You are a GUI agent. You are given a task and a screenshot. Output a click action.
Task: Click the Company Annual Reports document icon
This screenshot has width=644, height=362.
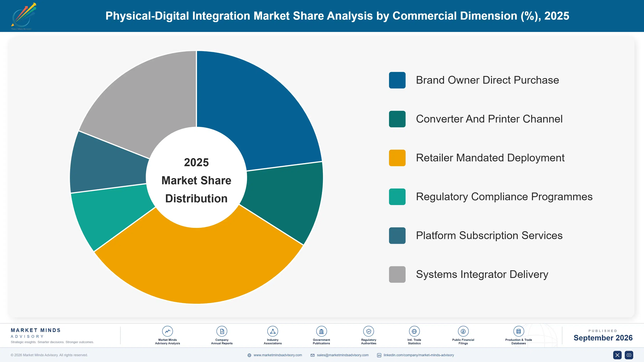(222, 331)
